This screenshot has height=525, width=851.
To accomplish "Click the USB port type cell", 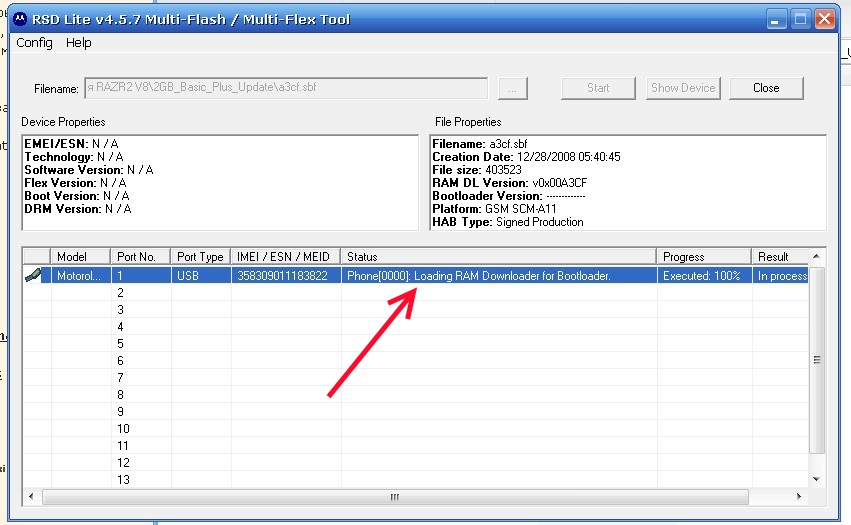I will [201, 276].
